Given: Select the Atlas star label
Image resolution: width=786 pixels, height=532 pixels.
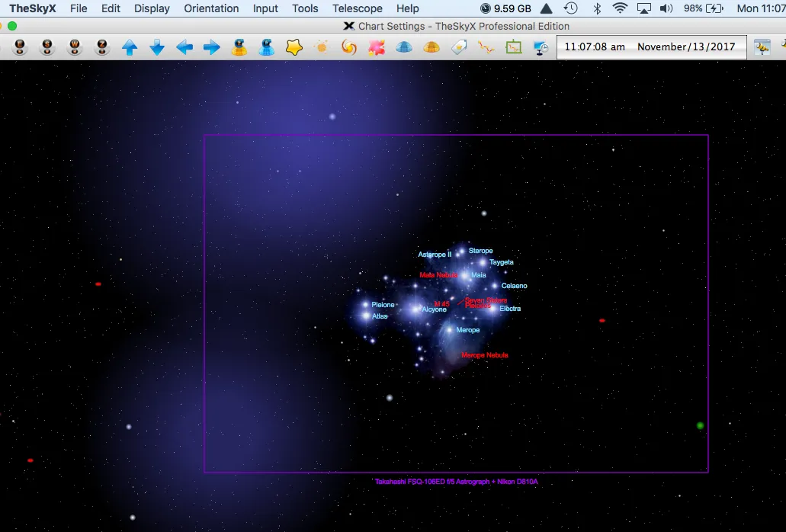Looking at the screenshot, I should [380, 316].
